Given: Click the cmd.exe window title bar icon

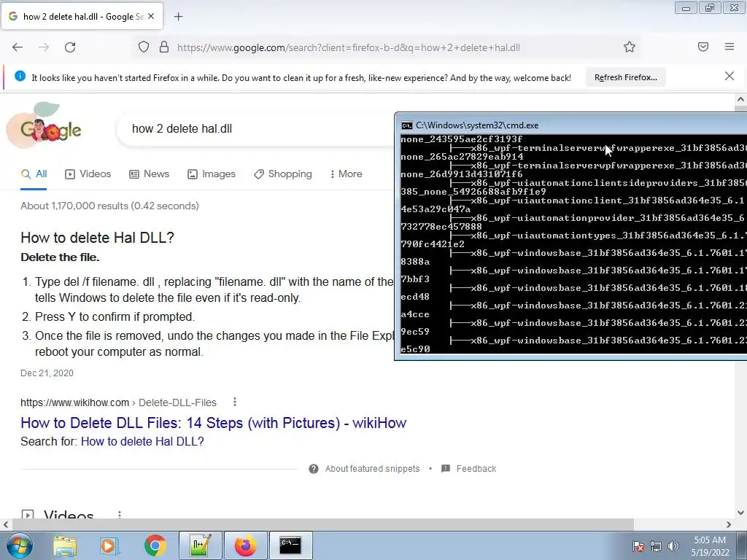Looking at the screenshot, I should click(x=407, y=125).
